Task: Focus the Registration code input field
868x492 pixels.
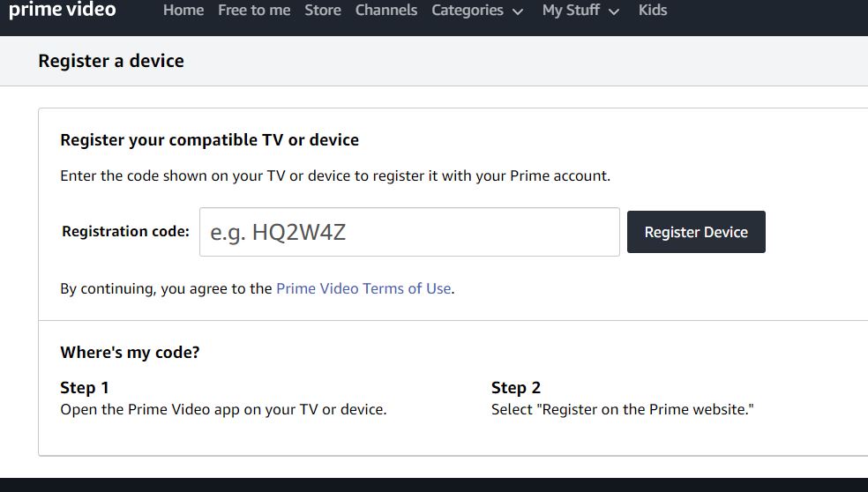Action: tap(409, 232)
